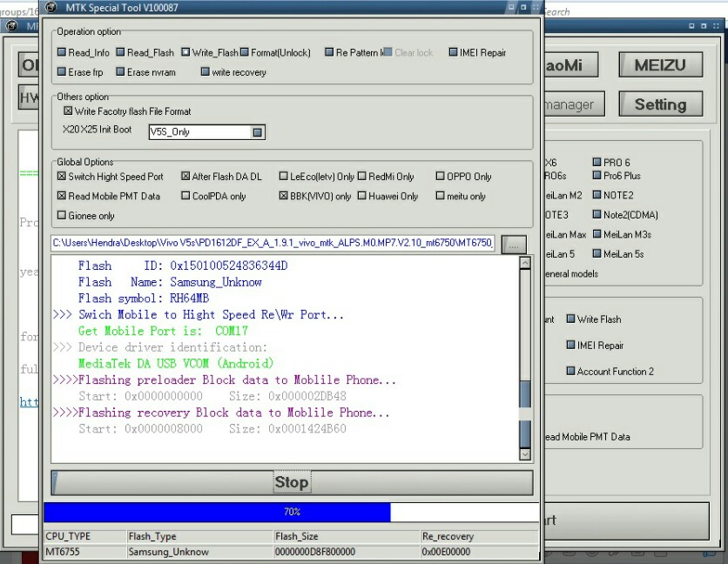728x564 pixels.
Task: Switch to the Setting tab
Action: click(660, 104)
